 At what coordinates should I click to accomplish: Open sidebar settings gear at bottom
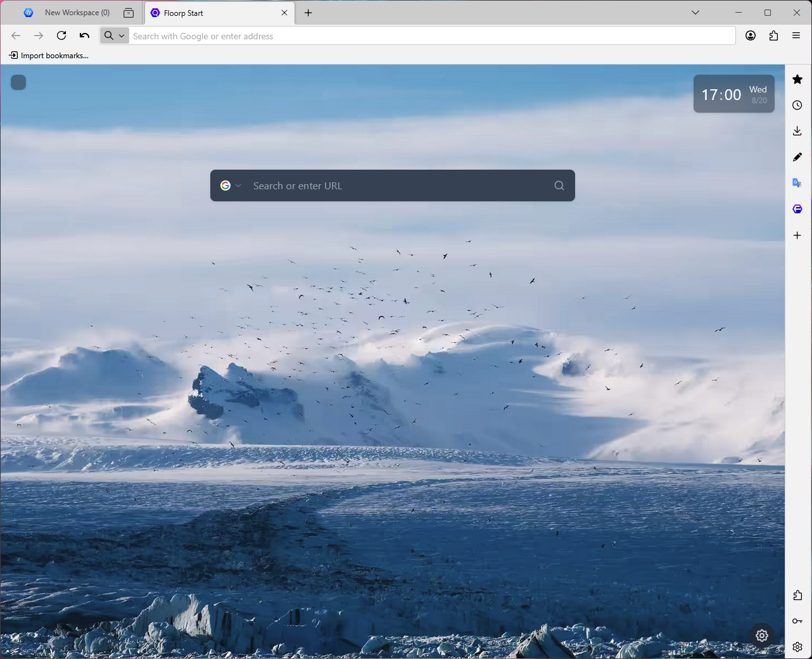797,647
